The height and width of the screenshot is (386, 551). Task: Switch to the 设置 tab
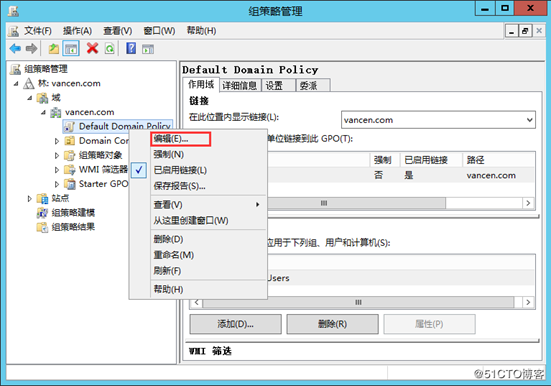click(x=278, y=85)
